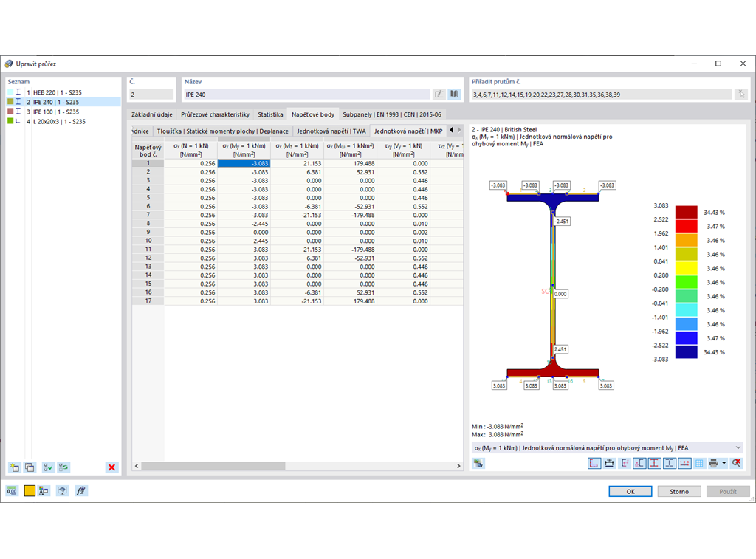Click the dark blue -3.083 legend swatch

coord(686,352)
